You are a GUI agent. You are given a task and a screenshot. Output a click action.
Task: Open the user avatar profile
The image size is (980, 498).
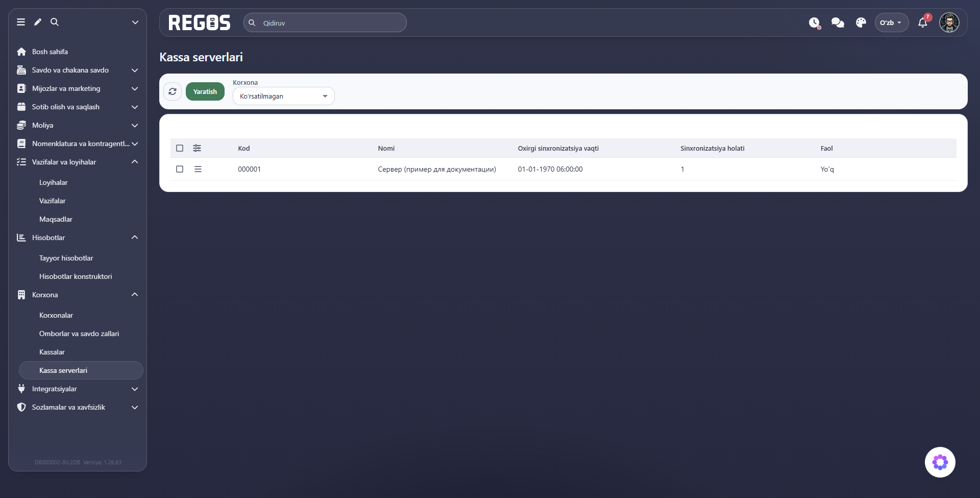(x=949, y=22)
